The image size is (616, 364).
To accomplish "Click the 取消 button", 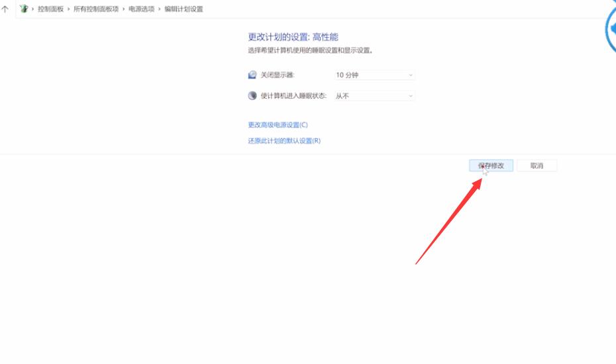I will coord(537,165).
